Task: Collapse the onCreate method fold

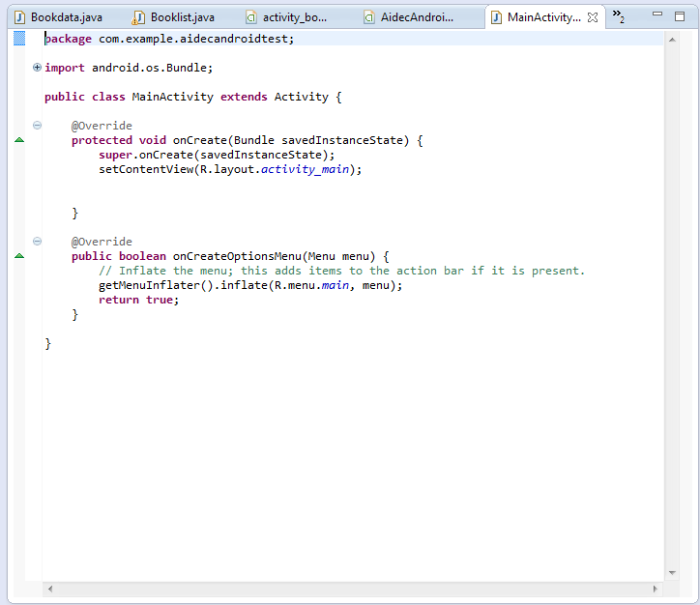Action: click(37, 126)
